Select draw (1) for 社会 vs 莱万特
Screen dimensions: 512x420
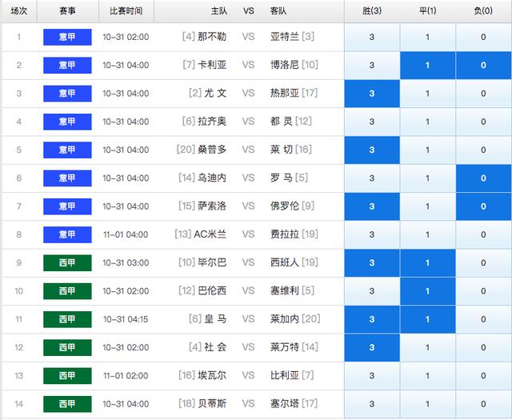(428, 348)
